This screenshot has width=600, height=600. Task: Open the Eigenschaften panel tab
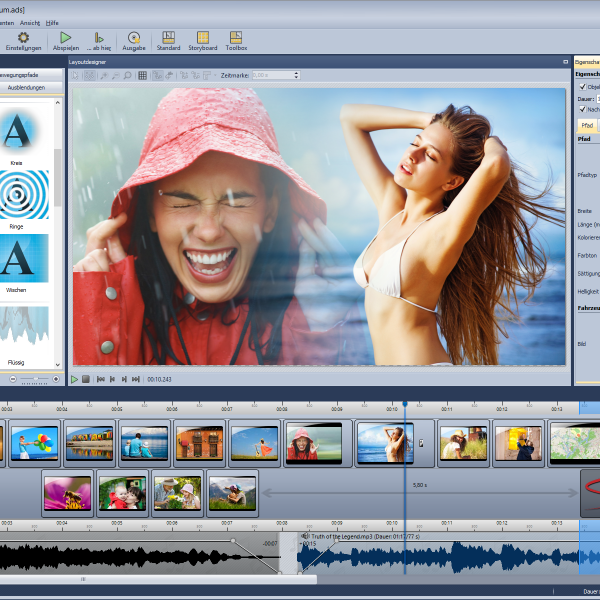[x=587, y=62]
